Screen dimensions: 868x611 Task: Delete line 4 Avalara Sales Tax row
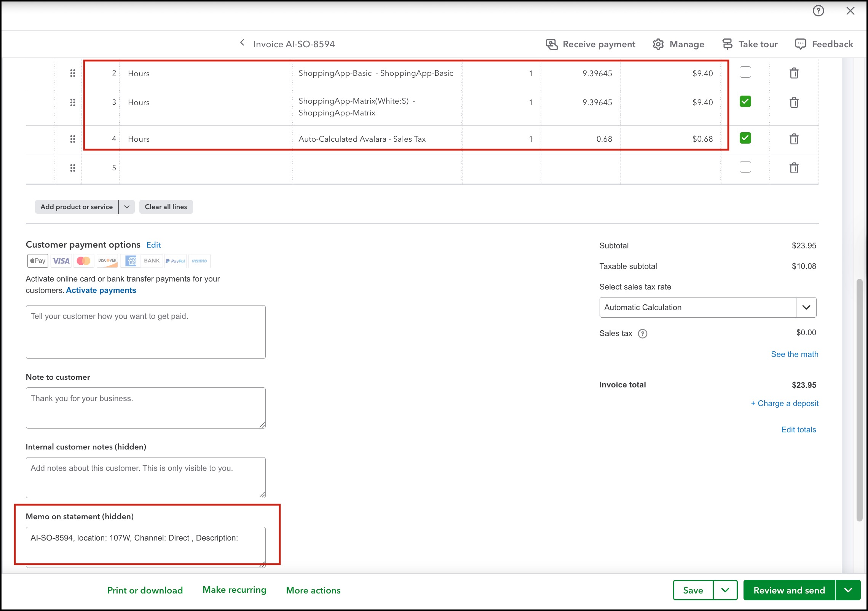[x=794, y=139]
